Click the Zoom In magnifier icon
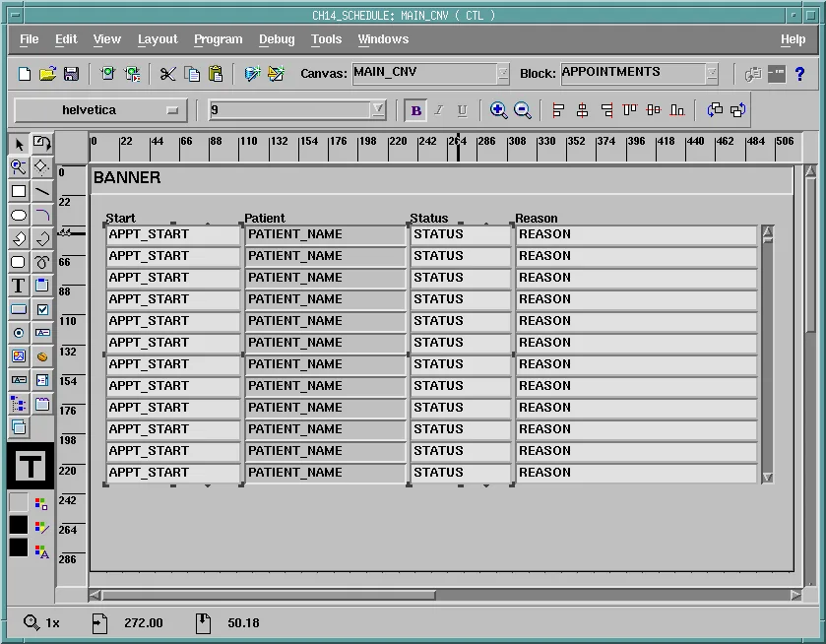826x644 pixels. point(498,110)
